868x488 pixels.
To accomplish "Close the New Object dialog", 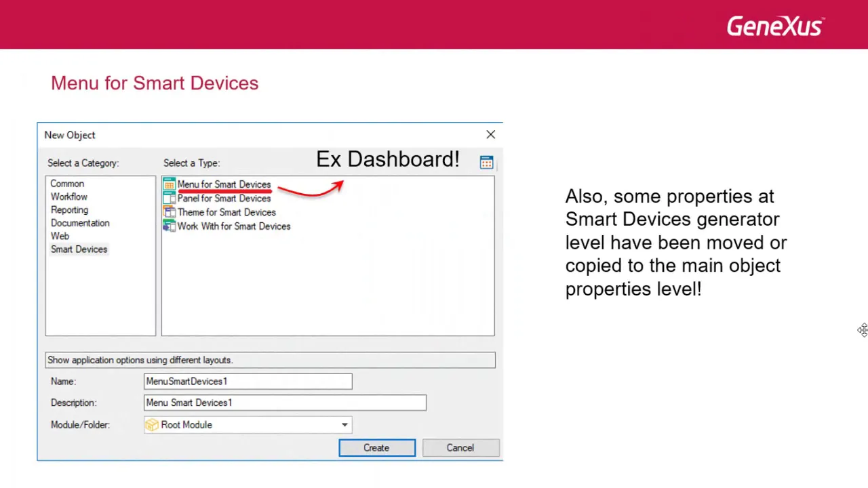I will [x=490, y=135].
